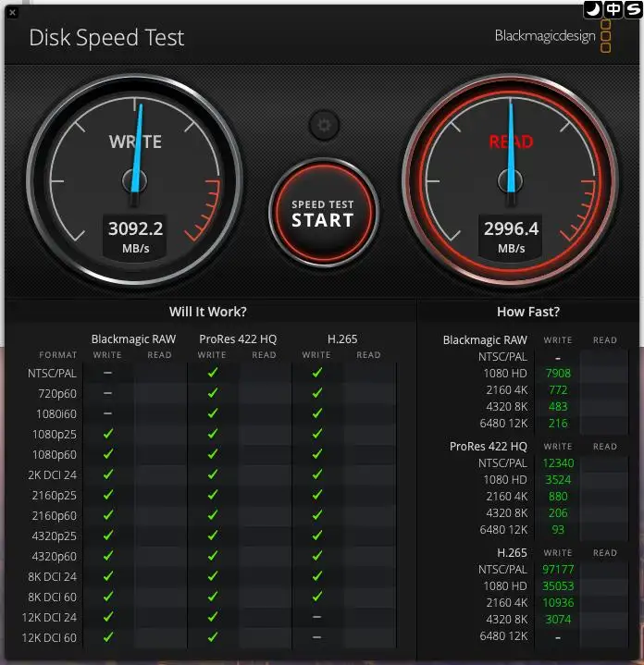Click the 4320p25 format row label
The width and height of the screenshot is (644, 665).
55,536
